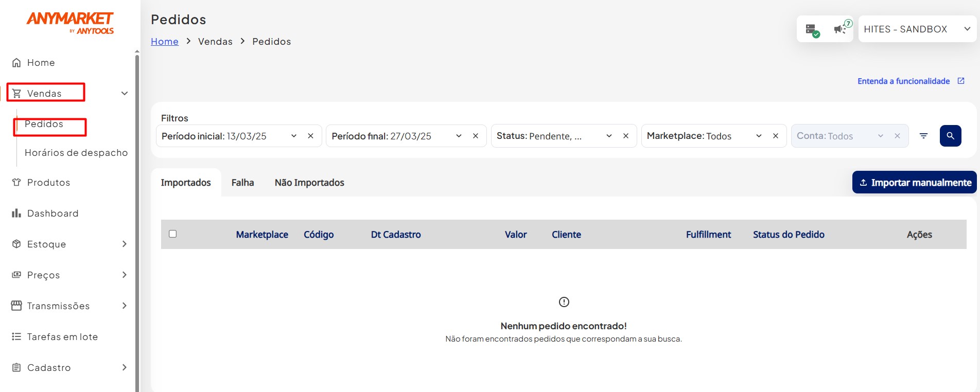Expand the Preços submenu arrow

point(124,275)
